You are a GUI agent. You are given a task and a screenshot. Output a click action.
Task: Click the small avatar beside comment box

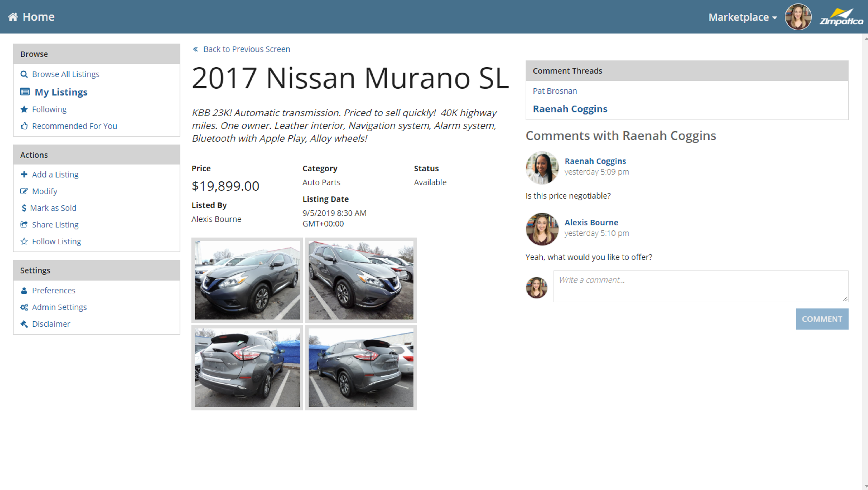(x=536, y=288)
